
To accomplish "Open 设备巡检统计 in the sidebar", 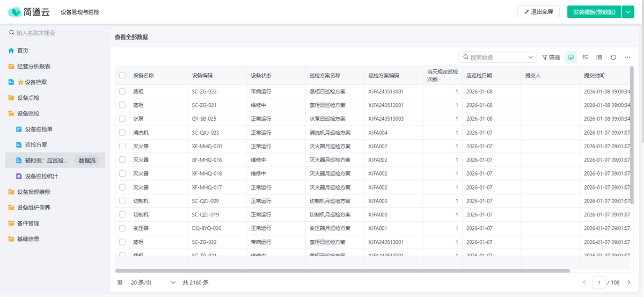I will pyautogui.click(x=41, y=176).
